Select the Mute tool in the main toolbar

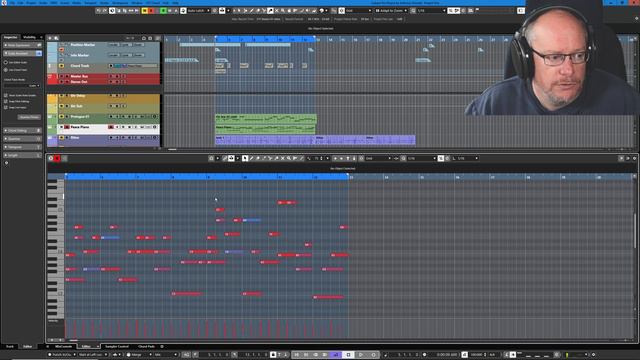(276, 11)
